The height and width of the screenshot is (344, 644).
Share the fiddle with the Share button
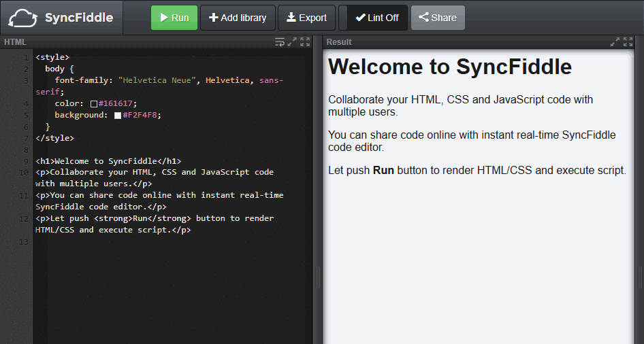coord(438,18)
